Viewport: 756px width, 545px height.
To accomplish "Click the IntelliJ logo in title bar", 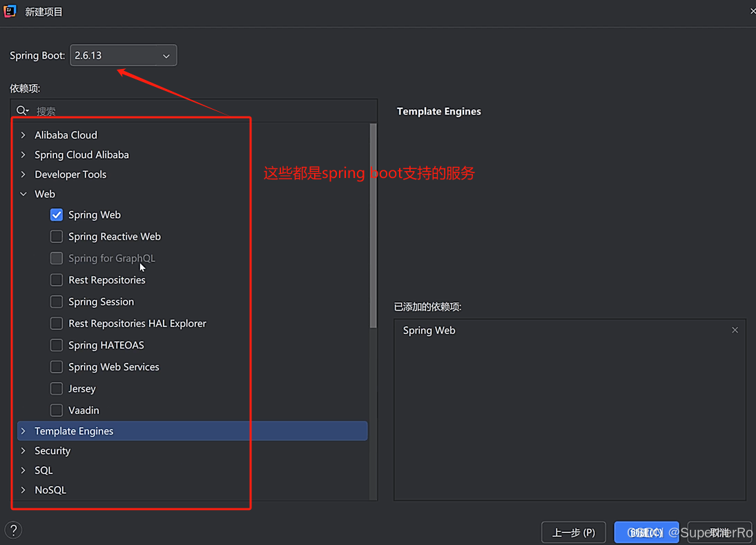I will [10, 11].
